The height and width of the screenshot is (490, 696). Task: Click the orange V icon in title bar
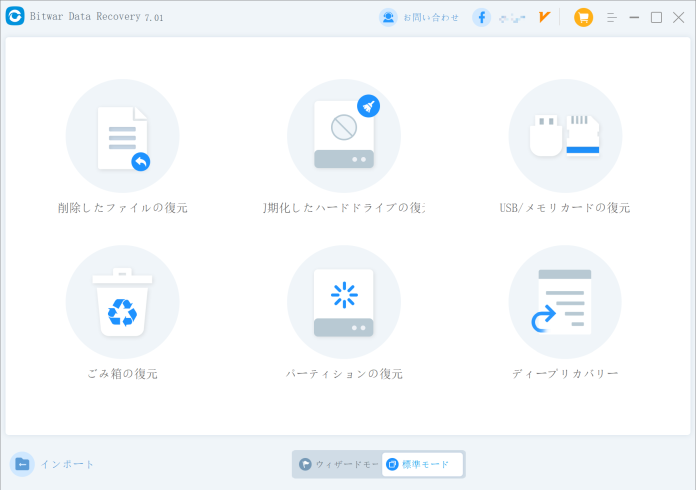point(544,17)
